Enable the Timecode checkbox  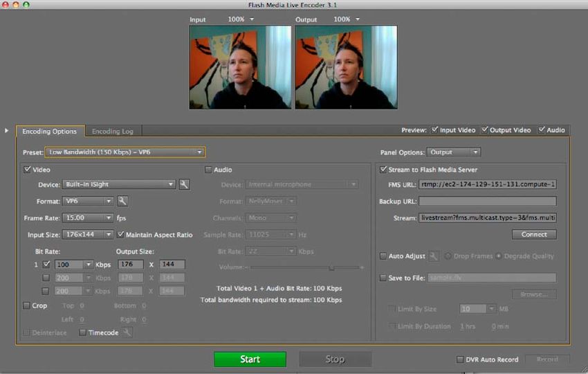pyautogui.click(x=82, y=332)
